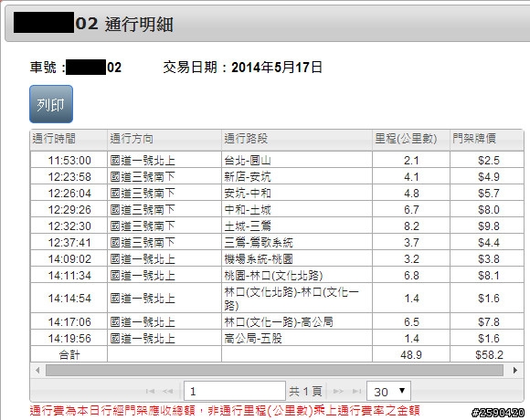Select the 12:26:04 time cell
The height and width of the screenshot is (420, 530).
pyautogui.click(x=69, y=194)
